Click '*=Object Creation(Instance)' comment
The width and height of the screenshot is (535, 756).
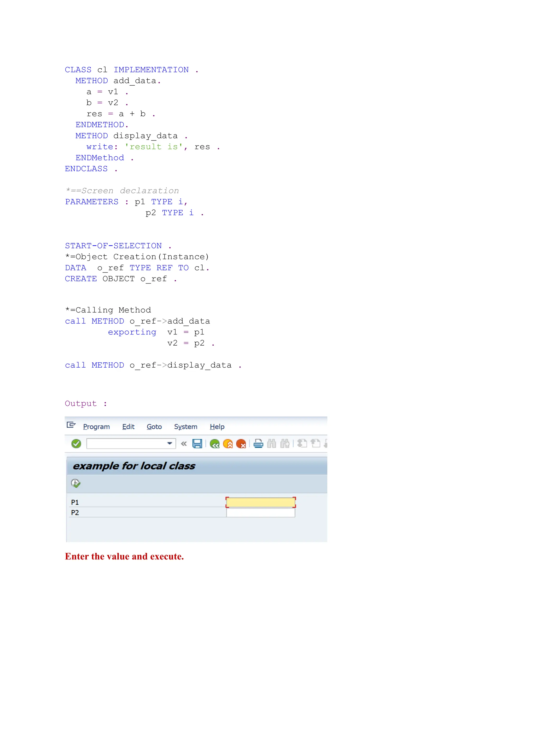pyautogui.click(x=137, y=257)
